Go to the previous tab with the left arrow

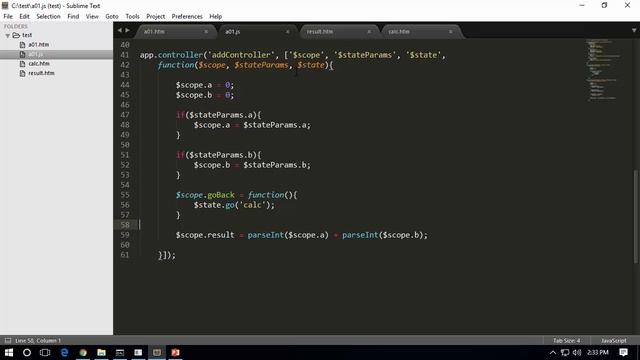click(120, 30)
